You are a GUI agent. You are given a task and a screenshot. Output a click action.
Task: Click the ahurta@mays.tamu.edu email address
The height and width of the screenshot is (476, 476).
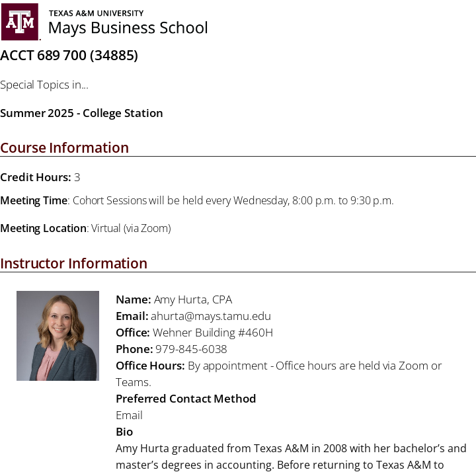[x=211, y=316]
